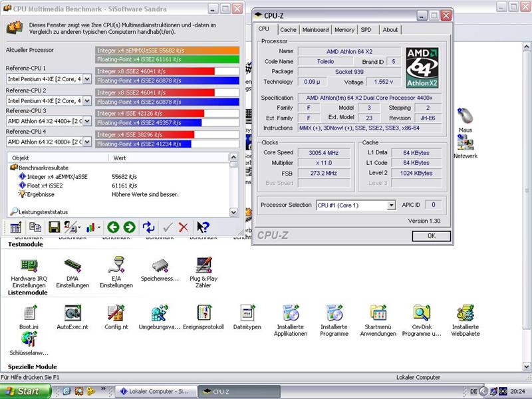Open the Processor Selection dropdown in CPU-Z
Image resolution: width=532 pixels, height=399 pixels.
click(x=391, y=205)
